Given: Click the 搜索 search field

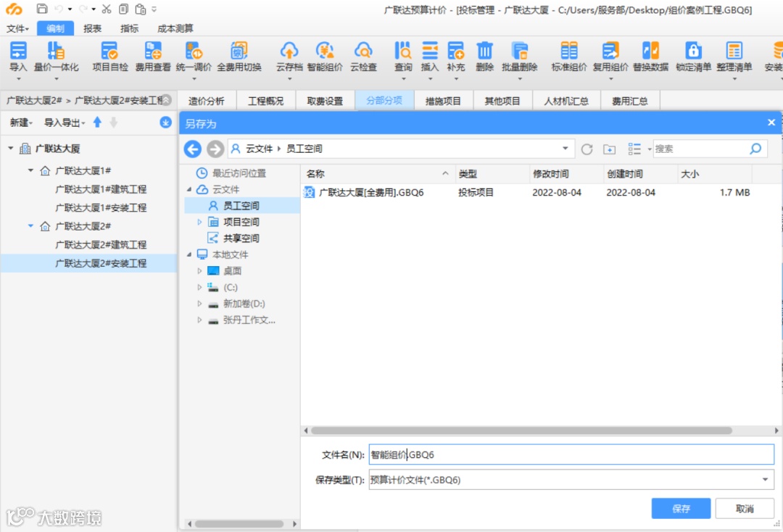Looking at the screenshot, I should point(701,149).
